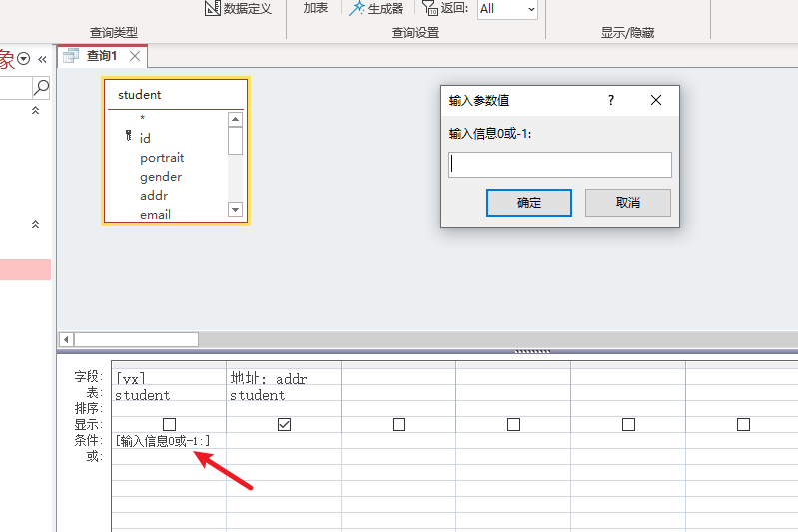The height and width of the screenshot is (532, 798).
Task: Open navigation pane category dropdown circle
Action: click(x=23, y=59)
